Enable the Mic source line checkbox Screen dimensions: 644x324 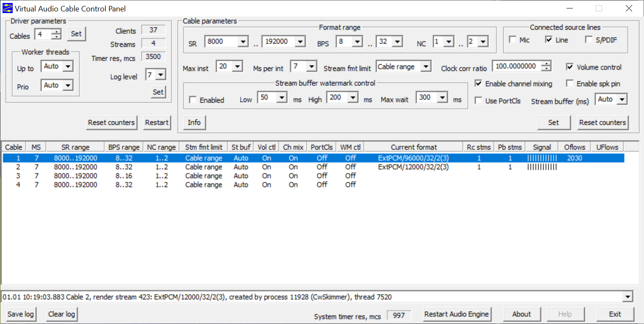512,40
